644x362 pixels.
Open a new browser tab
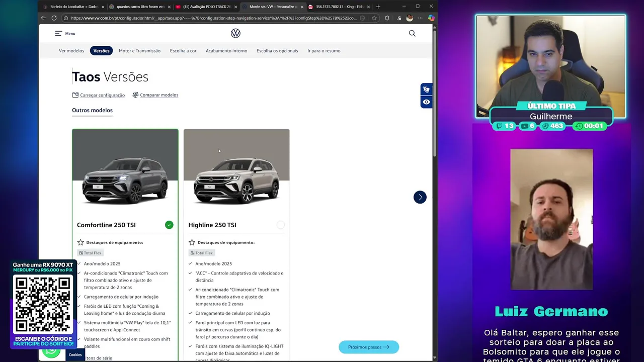pyautogui.click(x=378, y=7)
